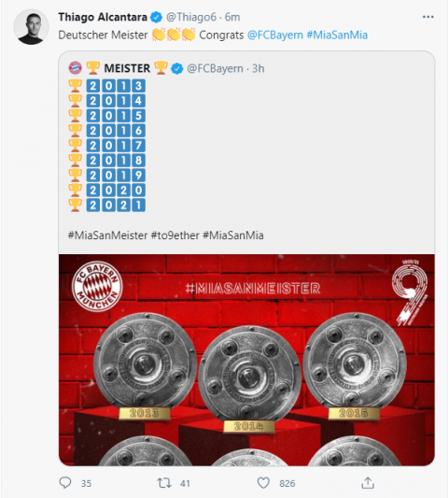Open Thiago Alcantara's profile picture
448x498 pixels.
31,27
